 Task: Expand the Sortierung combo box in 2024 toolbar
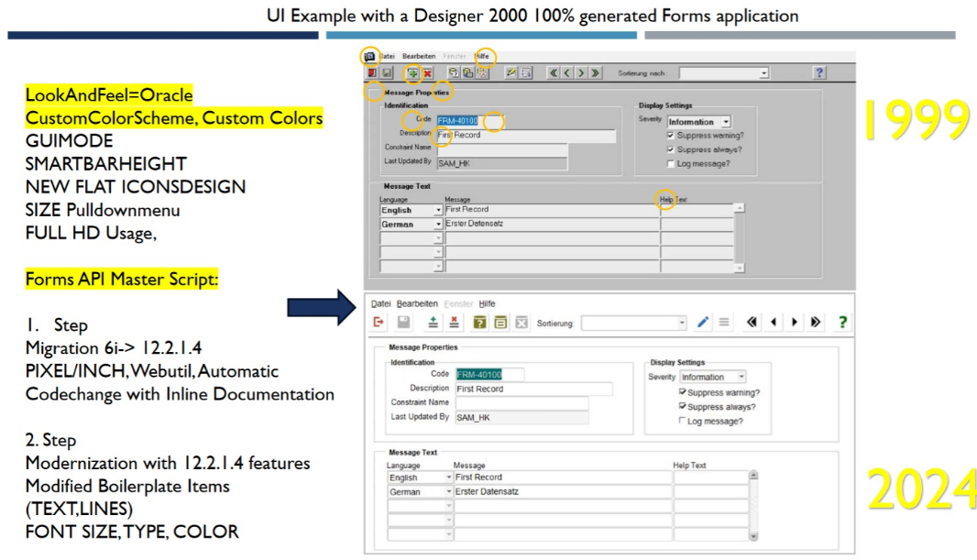click(x=681, y=323)
